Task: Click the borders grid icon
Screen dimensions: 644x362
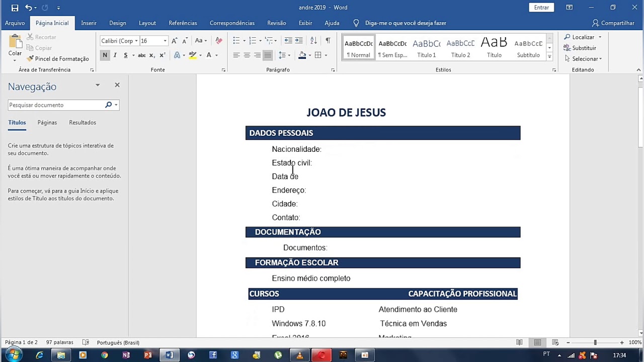Action: pyautogui.click(x=318, y=55)
